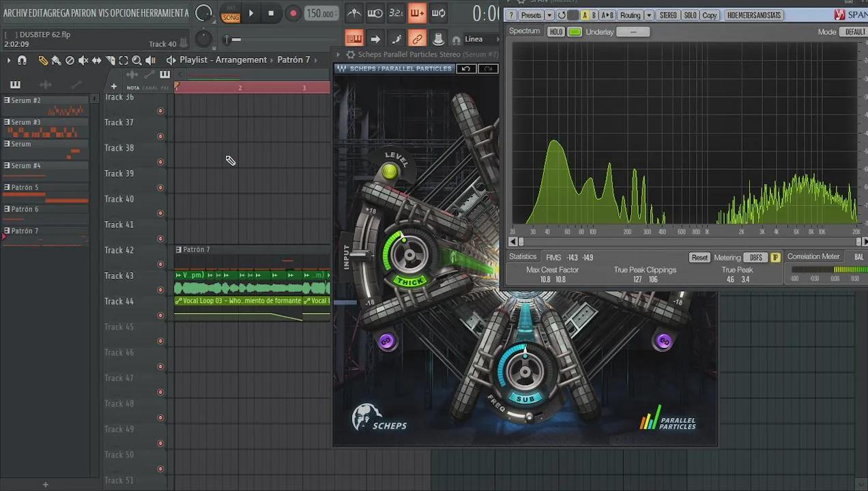Image resolution: width=868 pixels, height=491 pixels.
Task: Arm the red record button
Action: (293, 13)
